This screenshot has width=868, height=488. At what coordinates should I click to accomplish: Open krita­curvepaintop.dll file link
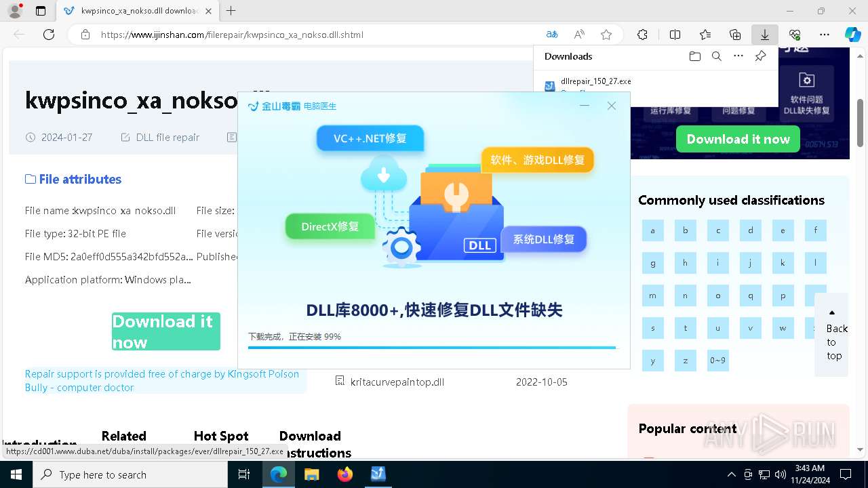point(397,382)
